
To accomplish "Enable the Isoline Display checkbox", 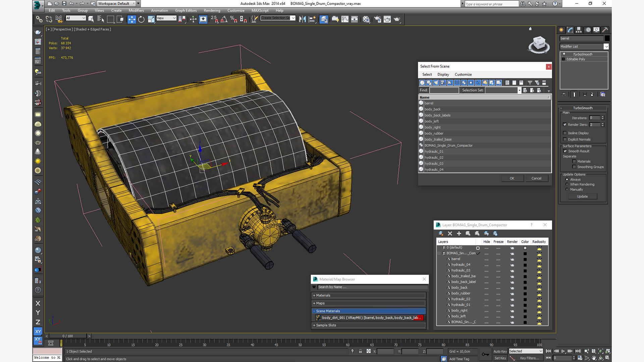I will click(565, 133).
